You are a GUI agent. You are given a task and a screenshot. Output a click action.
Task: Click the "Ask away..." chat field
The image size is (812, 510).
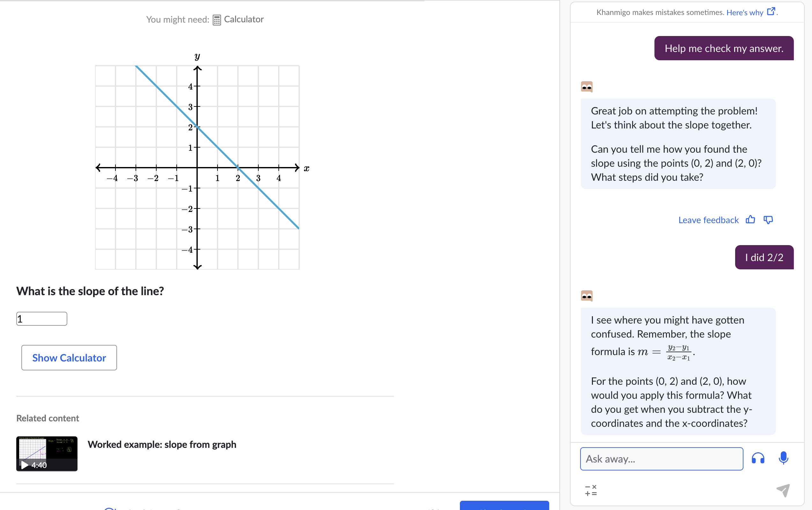point(661,459)
